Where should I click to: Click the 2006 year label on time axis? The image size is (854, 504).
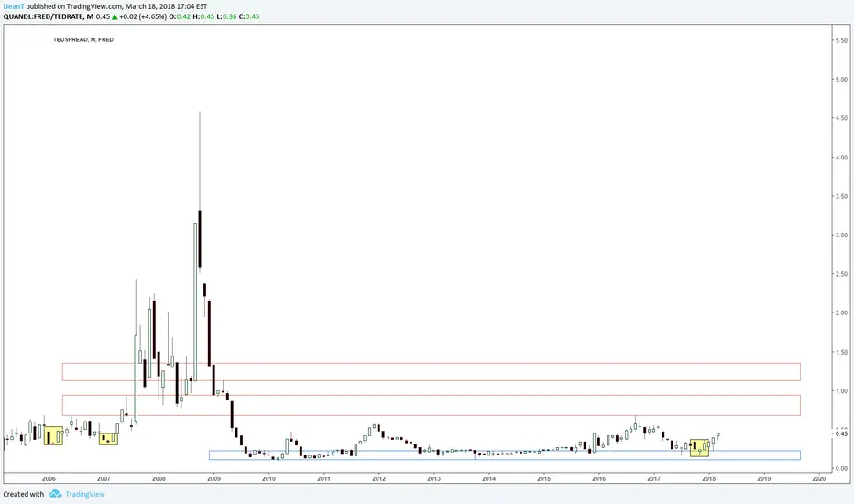[x=49, y=479]
